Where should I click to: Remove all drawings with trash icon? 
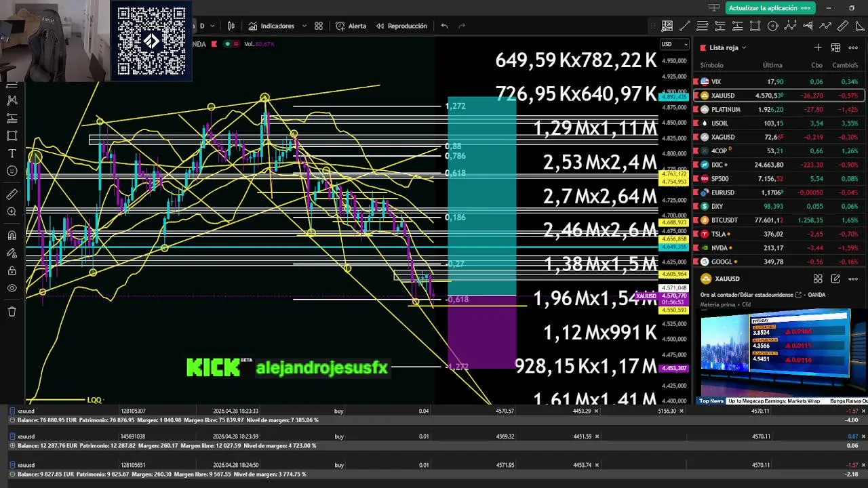point(12,311)
